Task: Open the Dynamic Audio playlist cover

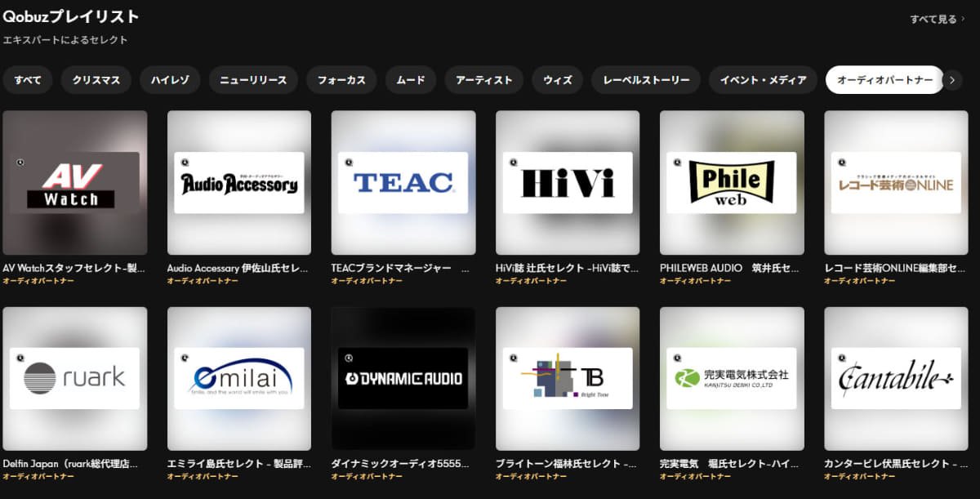Action: [403, 379]
